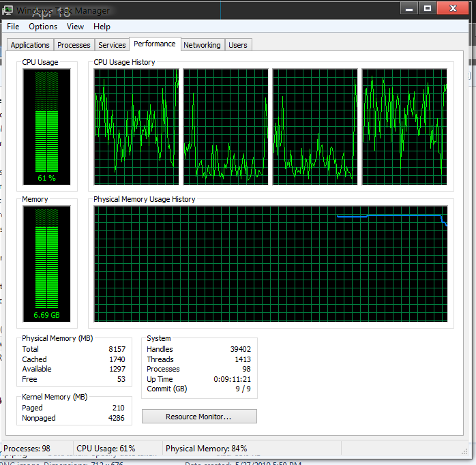Click 'Physical Memory: 84%' in status bar
Screen dimensions: 476x465
point(207,449)
